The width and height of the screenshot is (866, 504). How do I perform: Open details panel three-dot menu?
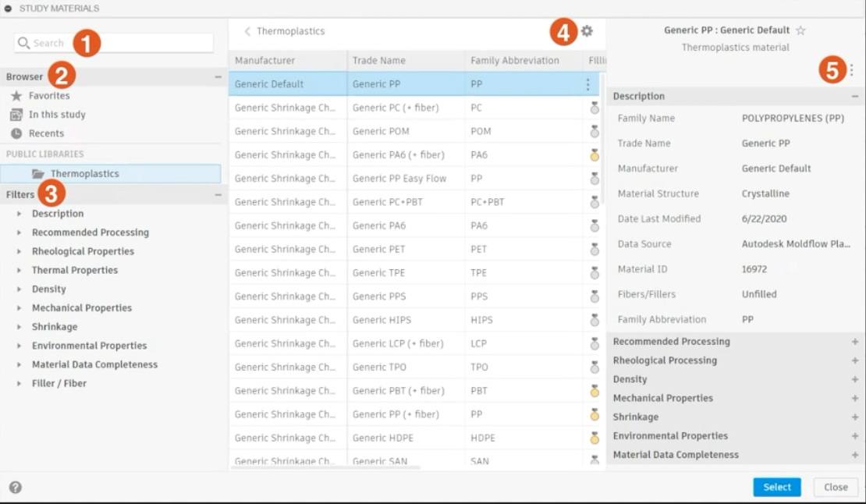click(x=851, y=70)
